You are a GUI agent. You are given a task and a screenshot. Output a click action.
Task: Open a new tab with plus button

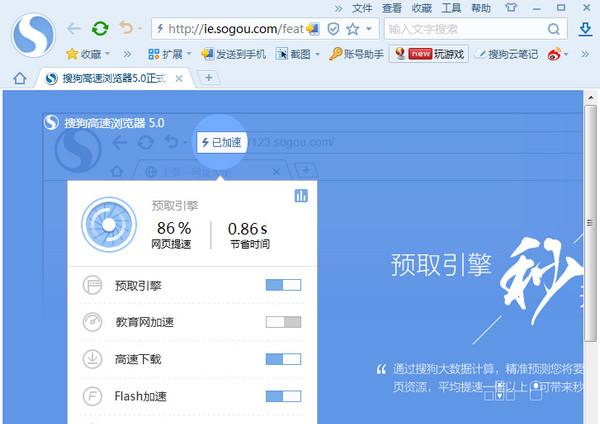[209, 78]
